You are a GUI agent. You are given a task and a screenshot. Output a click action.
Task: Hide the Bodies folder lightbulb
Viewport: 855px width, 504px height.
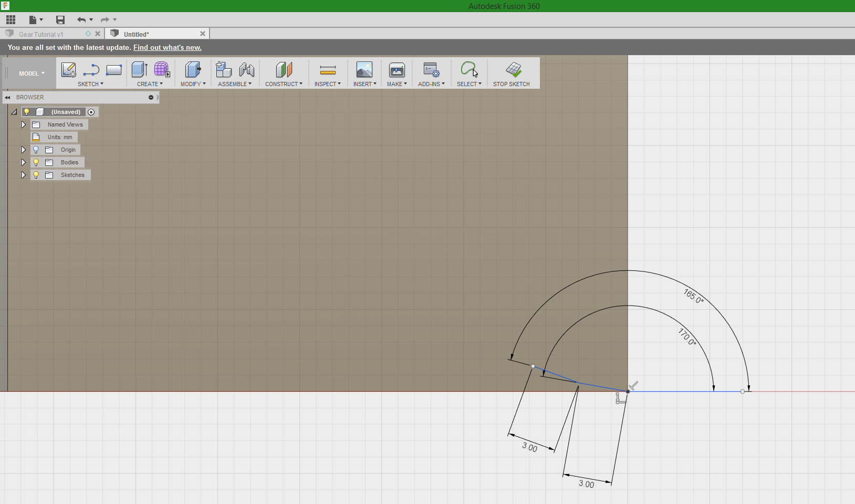click(35, 162)
